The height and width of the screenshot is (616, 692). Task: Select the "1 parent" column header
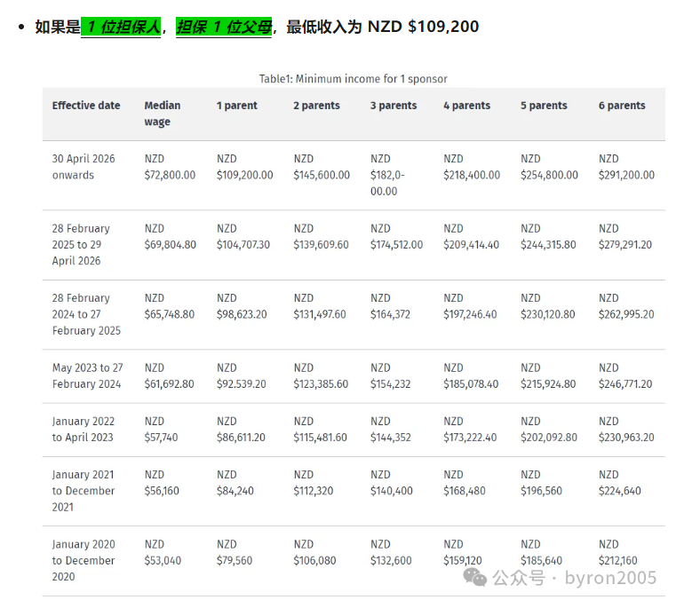coord(237,106)
